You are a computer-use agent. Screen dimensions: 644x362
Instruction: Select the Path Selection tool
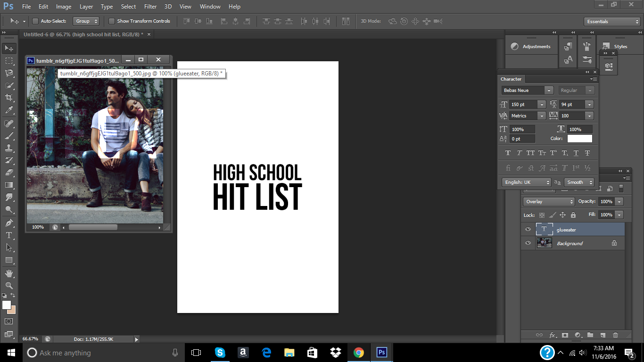(9, 247)
